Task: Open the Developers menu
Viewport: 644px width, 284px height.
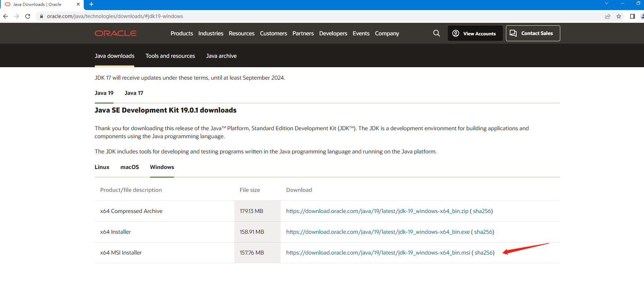Action: 333,33
